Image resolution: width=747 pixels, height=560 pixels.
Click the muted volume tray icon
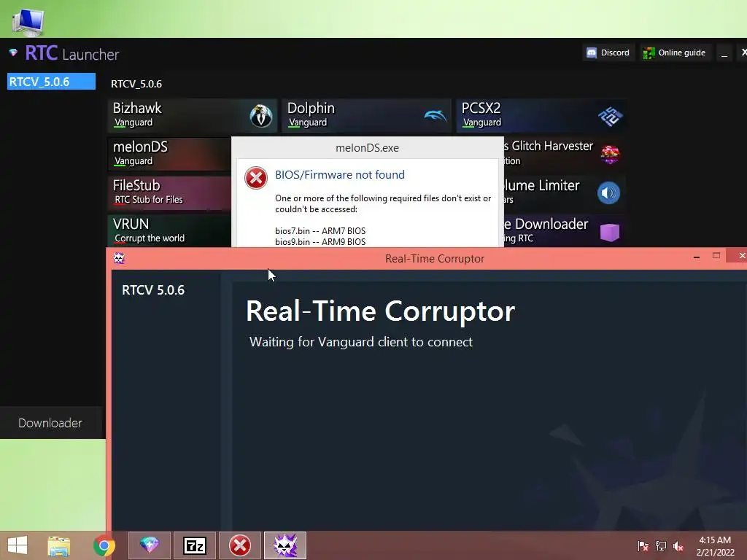coord(678,545)
